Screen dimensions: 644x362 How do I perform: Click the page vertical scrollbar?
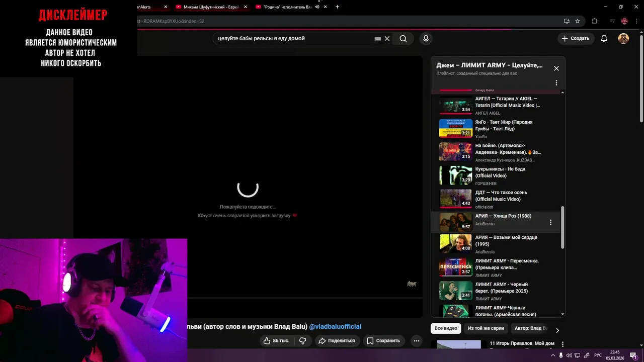pos(641,78)
